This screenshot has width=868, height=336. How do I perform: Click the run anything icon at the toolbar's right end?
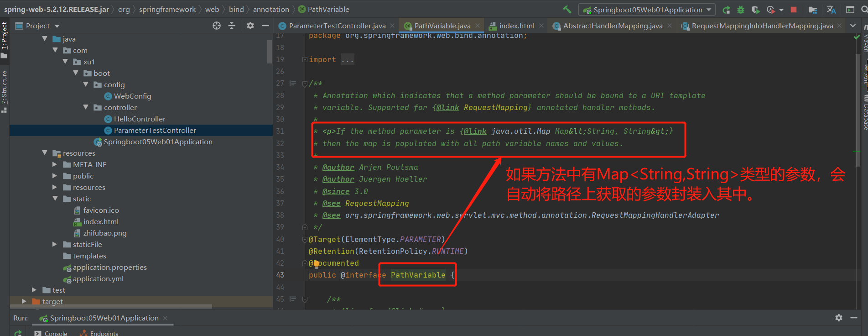[x=850, y=10]
